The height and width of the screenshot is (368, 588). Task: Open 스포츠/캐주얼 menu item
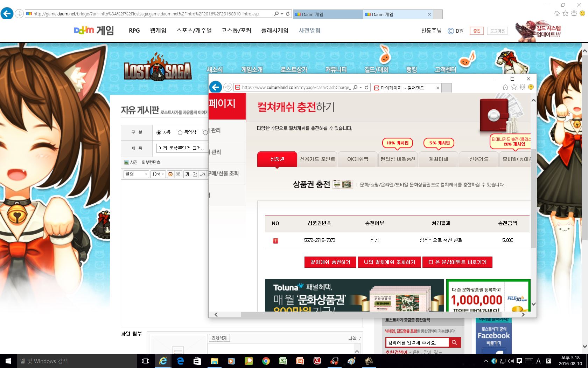click(194, 30)
